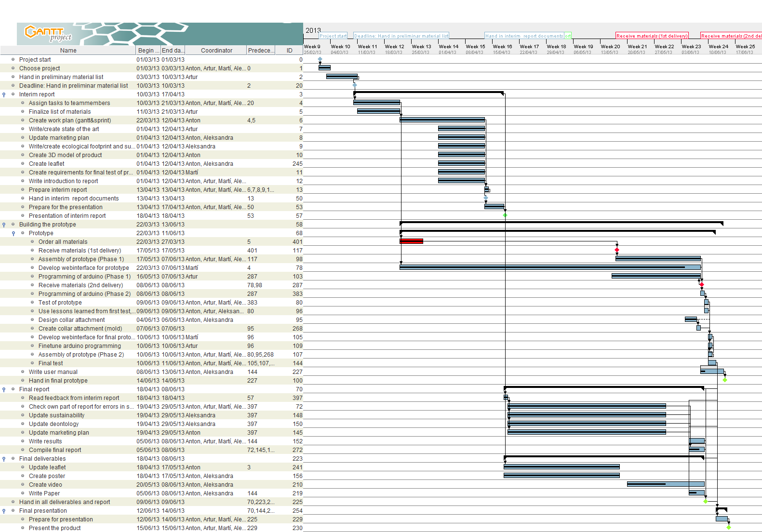Click the green Presentation of interim report diamond
762x532 pixels.
505,215
